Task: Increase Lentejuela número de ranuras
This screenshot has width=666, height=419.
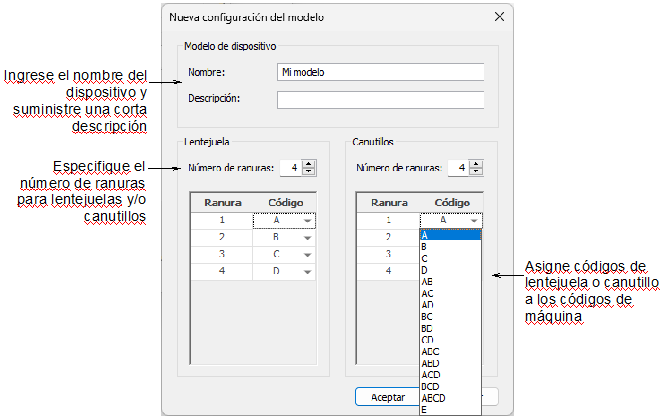Action: [x=309, y=164]
